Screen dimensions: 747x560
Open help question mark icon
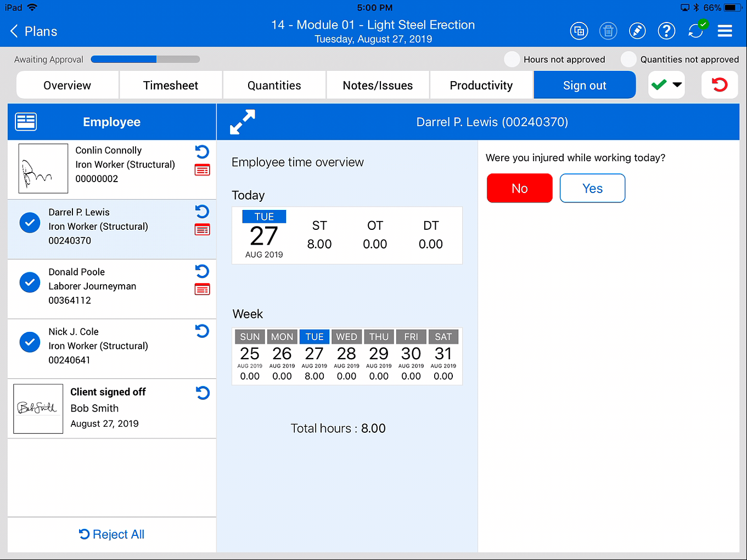click(666, 31)
